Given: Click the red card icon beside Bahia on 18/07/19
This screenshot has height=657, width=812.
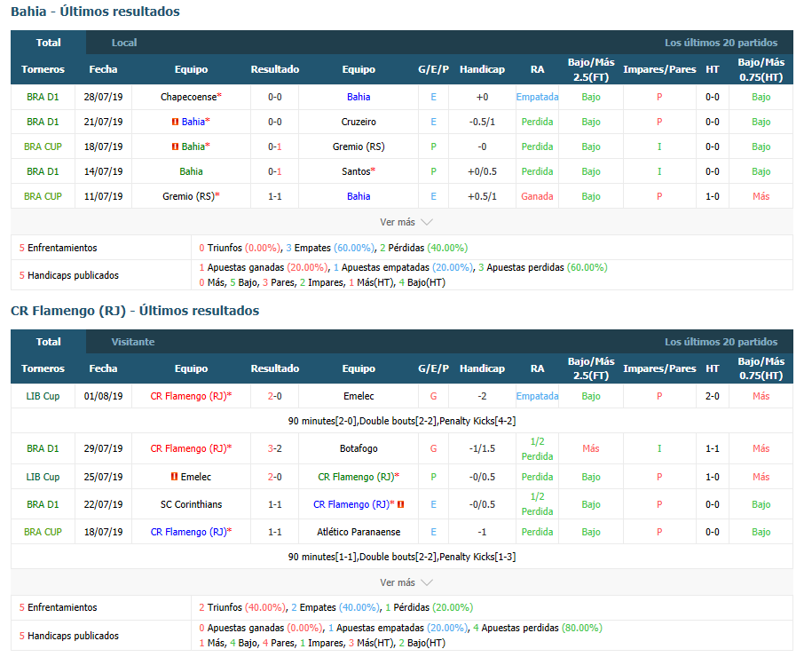Looking at the screenshot, I should (175, 146).
